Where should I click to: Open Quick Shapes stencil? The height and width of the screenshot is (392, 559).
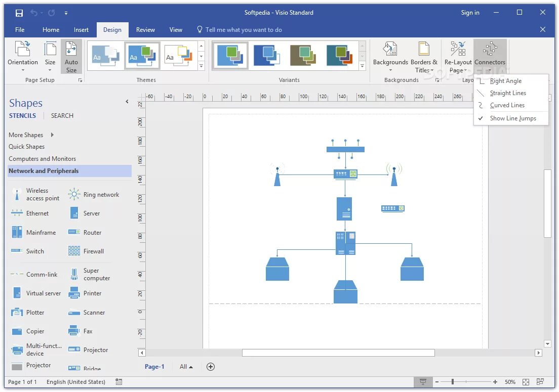(27, 147)
